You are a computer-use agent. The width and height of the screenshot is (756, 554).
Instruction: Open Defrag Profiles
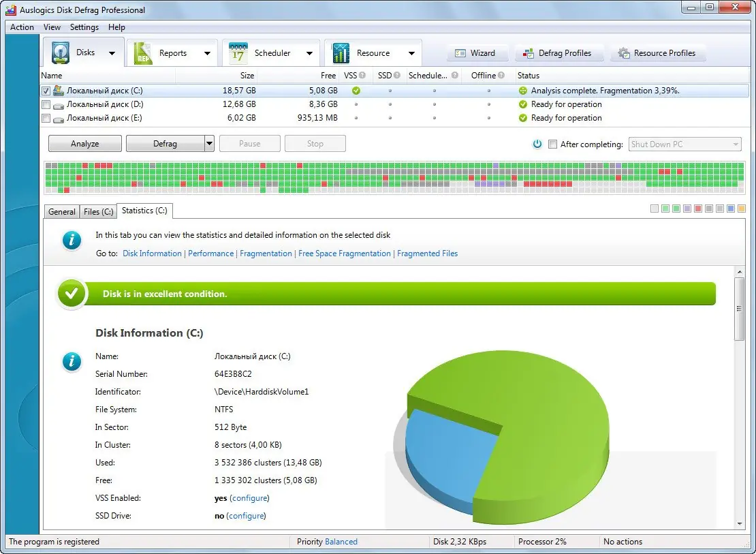[x=559, y=53]
